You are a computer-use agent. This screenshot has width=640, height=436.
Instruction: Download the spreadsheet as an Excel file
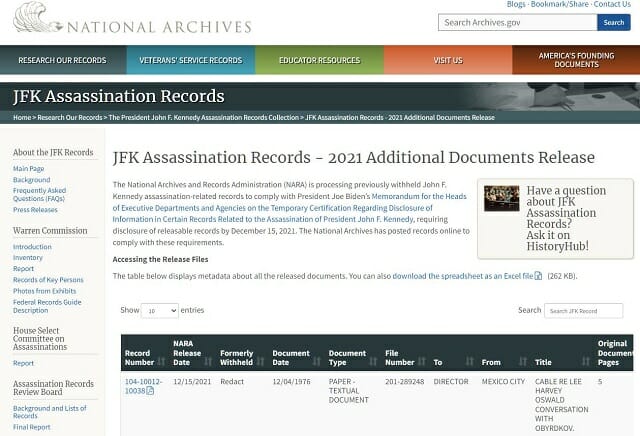pos(463,276)
